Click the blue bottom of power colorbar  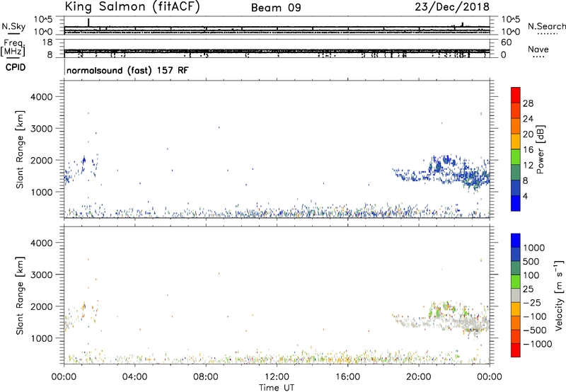pyautogui.click(x=516, y=203)
